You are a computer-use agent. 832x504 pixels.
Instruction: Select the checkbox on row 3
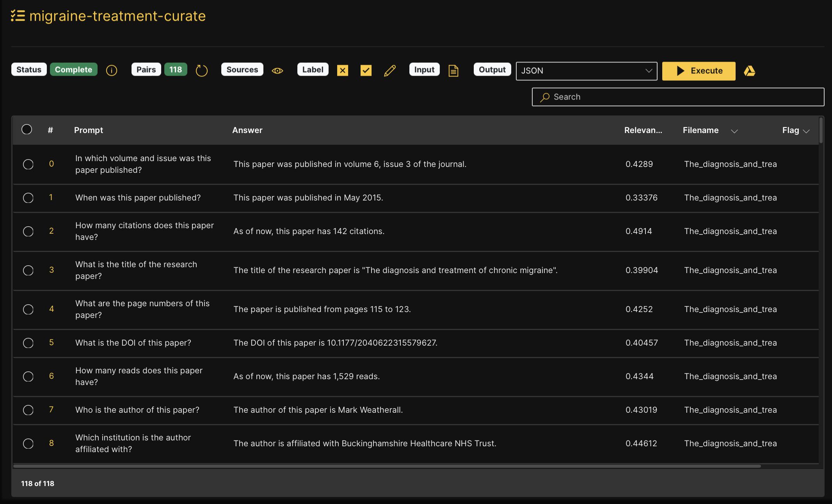(28, 270)
